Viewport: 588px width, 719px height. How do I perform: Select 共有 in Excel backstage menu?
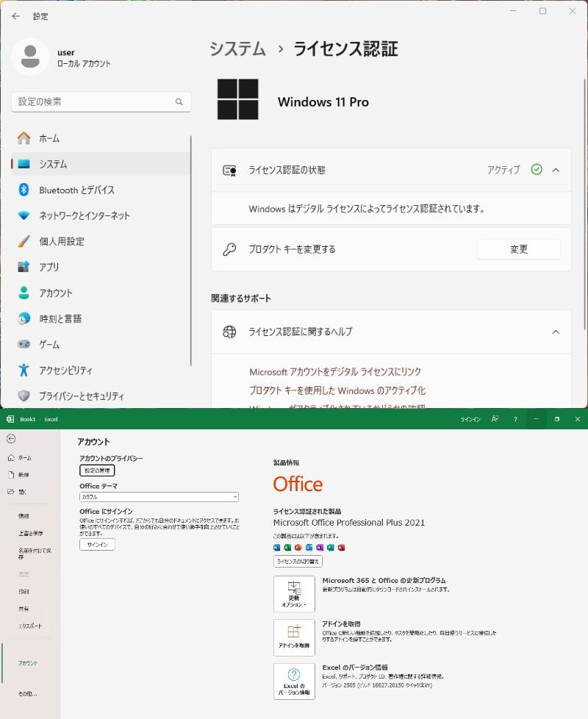(x=24, y=609)
